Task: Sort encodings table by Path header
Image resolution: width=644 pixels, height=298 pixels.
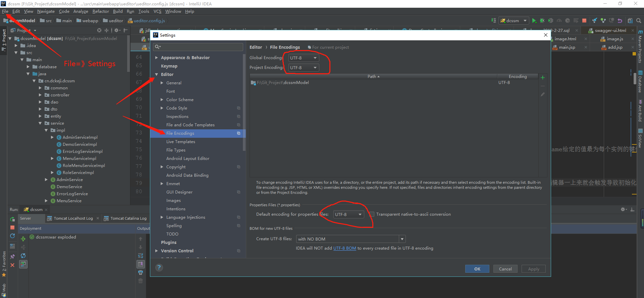Action: click(373, 77)
